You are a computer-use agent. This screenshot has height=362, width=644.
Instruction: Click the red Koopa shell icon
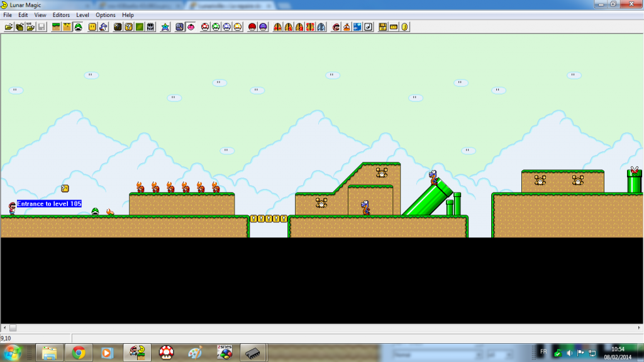pos(252,26)
